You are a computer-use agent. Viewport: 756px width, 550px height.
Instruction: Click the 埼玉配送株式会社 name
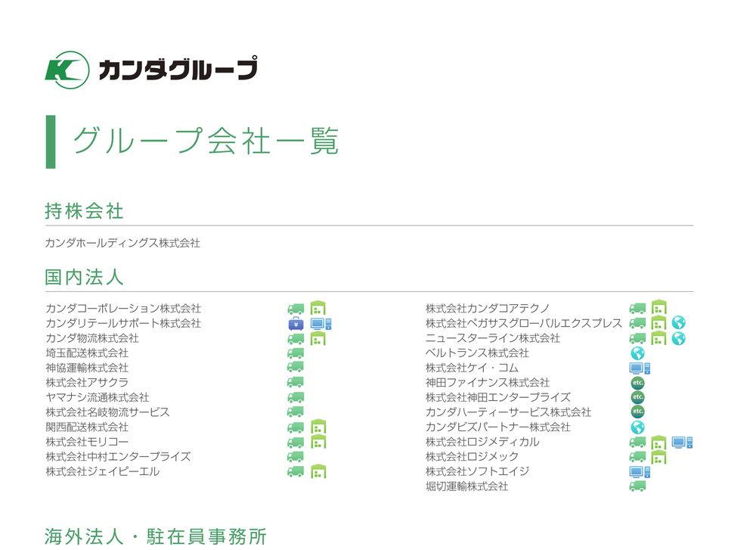click(x=87, y=353)
